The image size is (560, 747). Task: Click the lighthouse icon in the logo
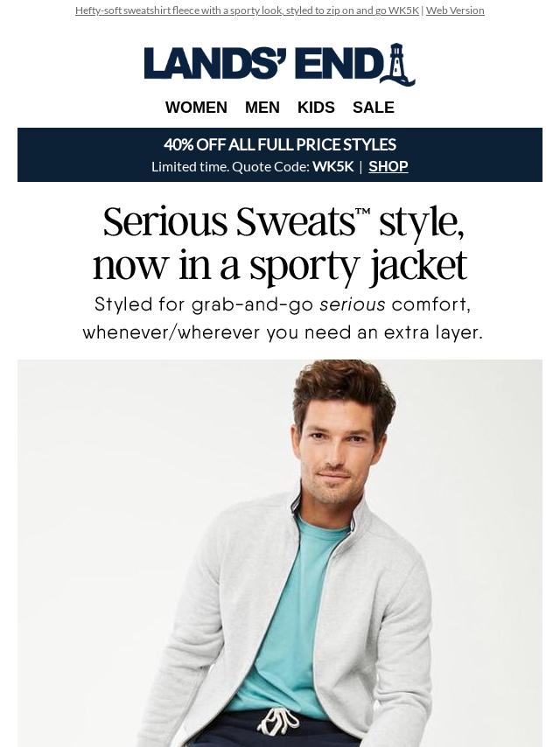click(x=398, y=65)
